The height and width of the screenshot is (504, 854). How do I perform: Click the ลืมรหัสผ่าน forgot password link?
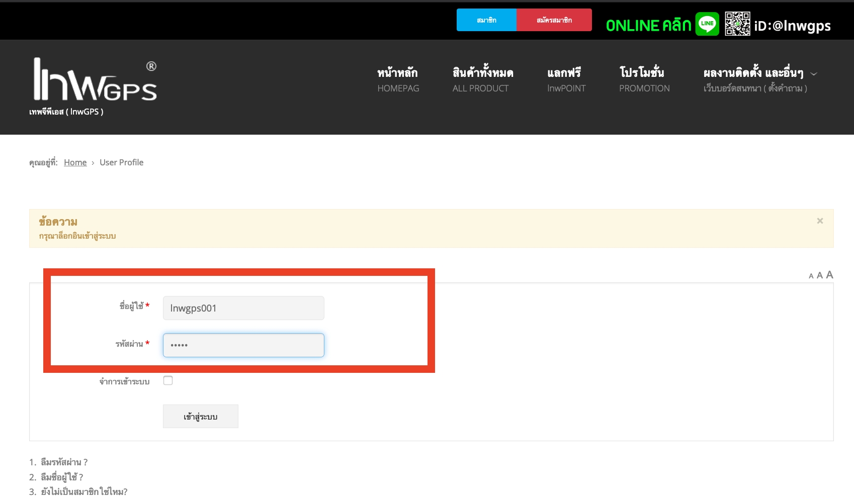[64, 462]
